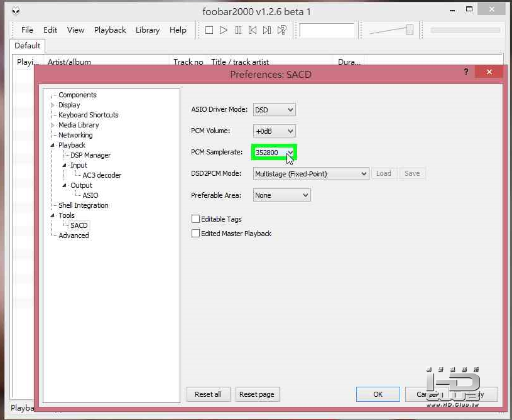Skip to the next track
Screen dimensions: 512x420
click(267, 30)
